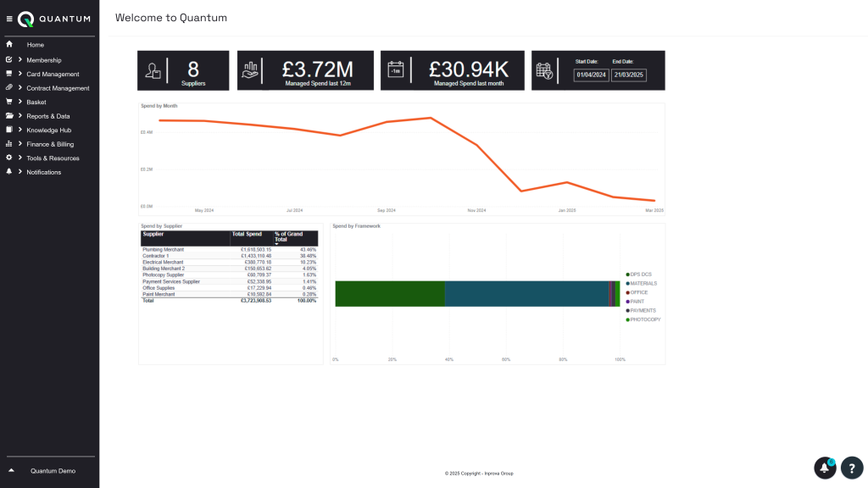Select Tools & Resources from the menu

[53, 158]
